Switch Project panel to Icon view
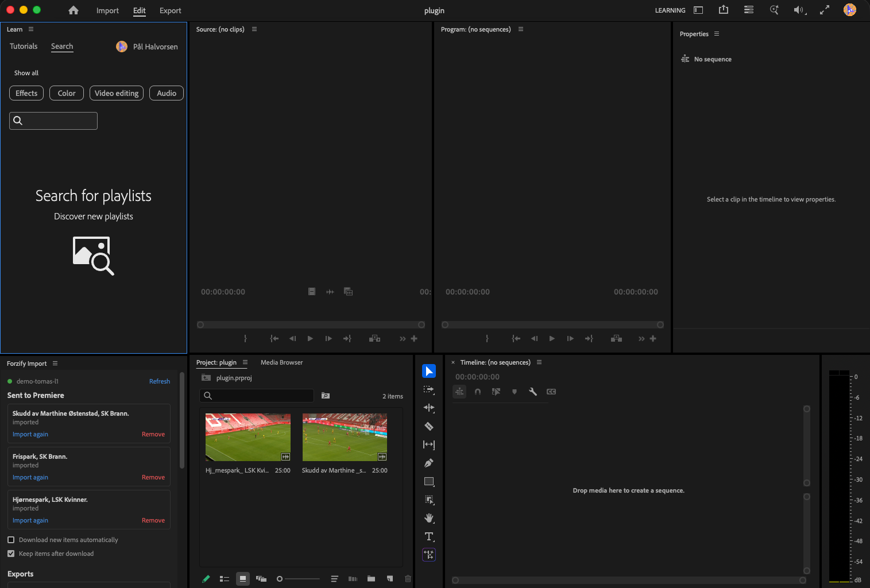 coord(243,579)
